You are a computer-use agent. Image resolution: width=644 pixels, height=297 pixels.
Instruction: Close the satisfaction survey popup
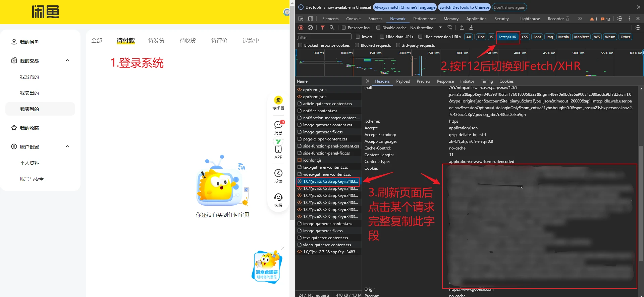point(283,248)
